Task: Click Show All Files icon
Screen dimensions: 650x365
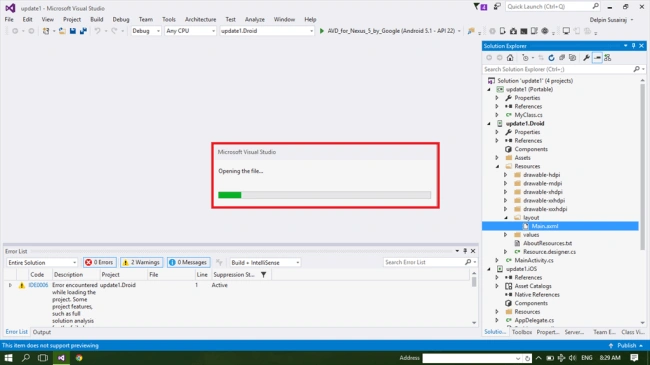Action: coord(572,58)
